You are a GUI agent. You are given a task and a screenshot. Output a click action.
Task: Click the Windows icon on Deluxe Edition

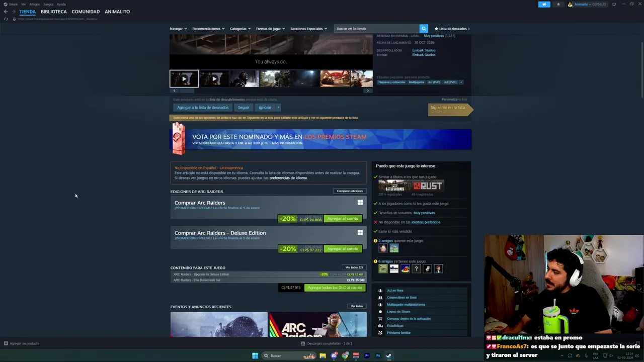(x=360, y=233)
